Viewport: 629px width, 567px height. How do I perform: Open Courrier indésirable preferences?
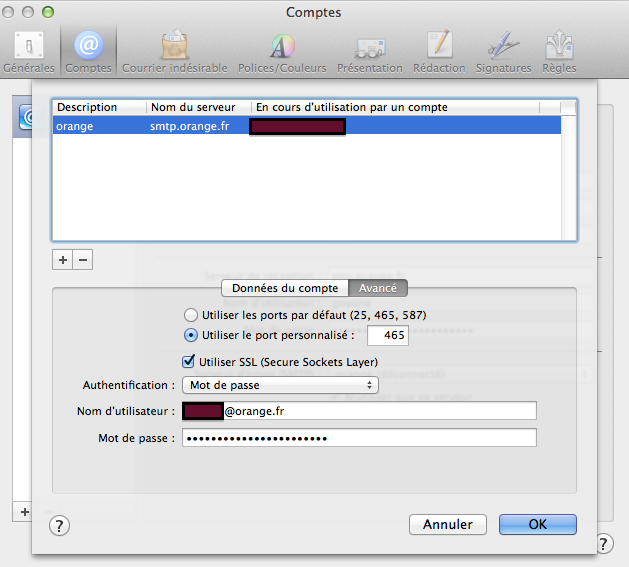pyautogui.click(x=174, y=52)
